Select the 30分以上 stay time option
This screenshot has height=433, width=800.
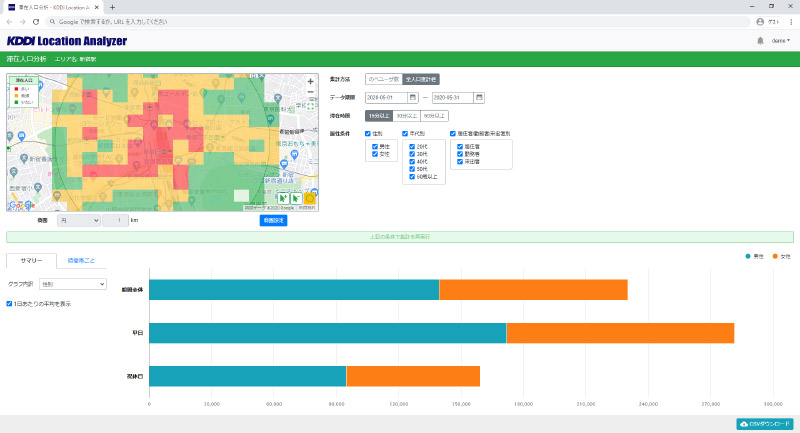tap(407, 116)
